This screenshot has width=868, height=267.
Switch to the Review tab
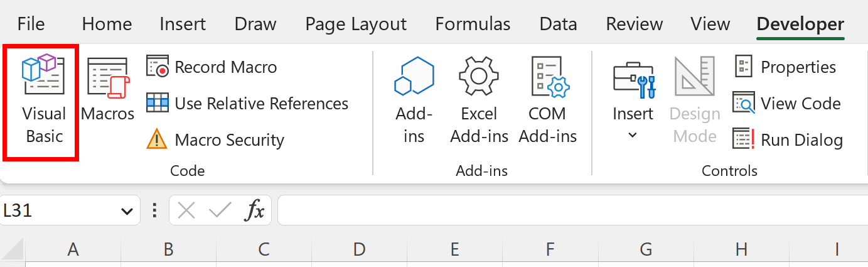(x=634, y=24)
